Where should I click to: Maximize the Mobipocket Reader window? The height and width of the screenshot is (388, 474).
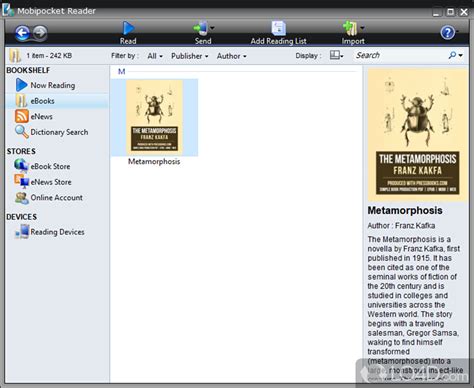[x=450, y=12]
